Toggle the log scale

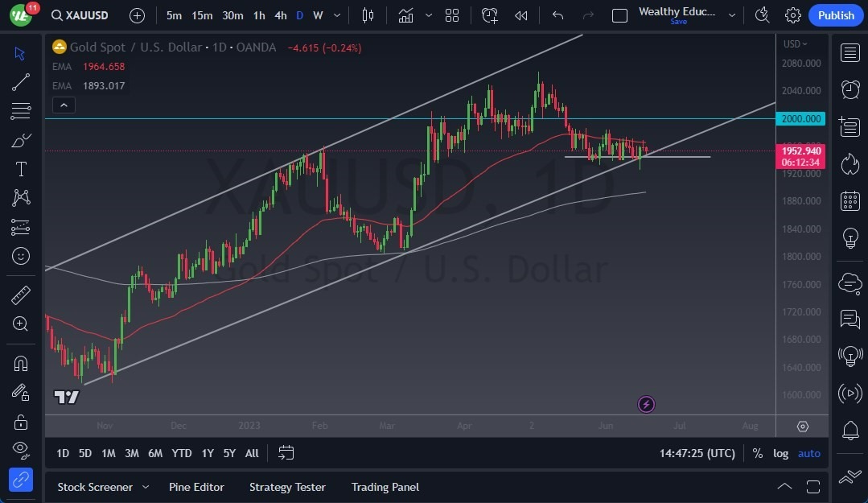(x=780, y=453)
